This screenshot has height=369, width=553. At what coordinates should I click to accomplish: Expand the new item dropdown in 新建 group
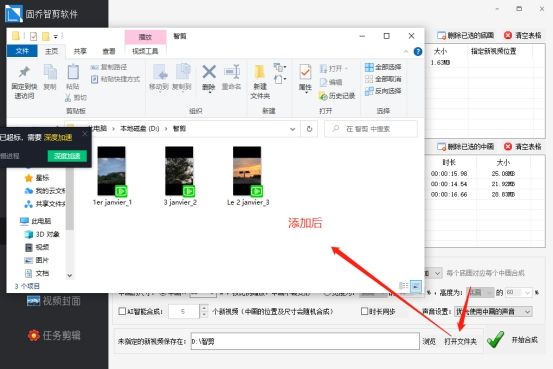coord(280,67)
